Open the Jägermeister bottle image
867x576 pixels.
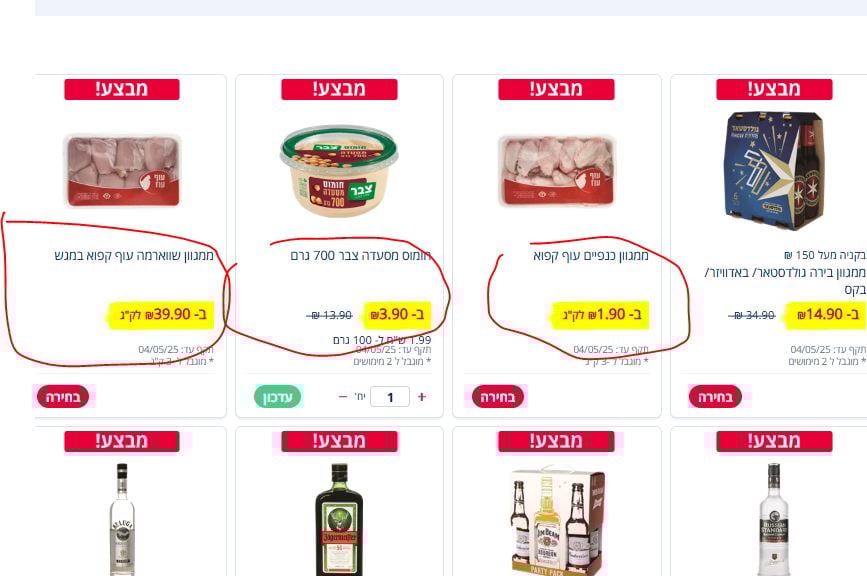339,520
